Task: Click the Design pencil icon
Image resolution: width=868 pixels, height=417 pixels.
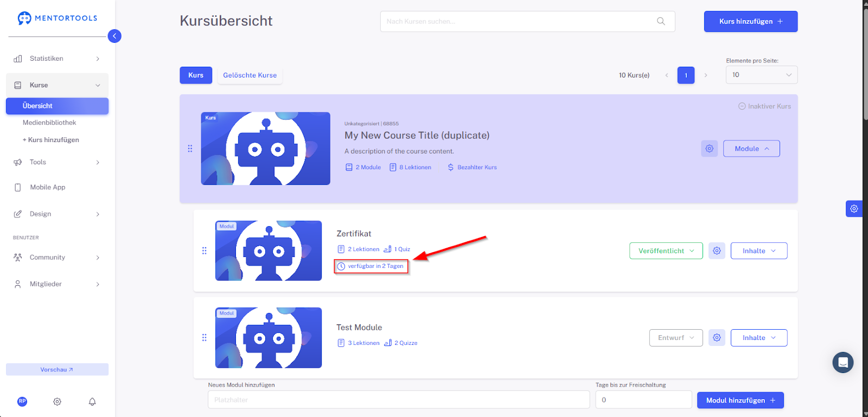Action: coord(18,214)
